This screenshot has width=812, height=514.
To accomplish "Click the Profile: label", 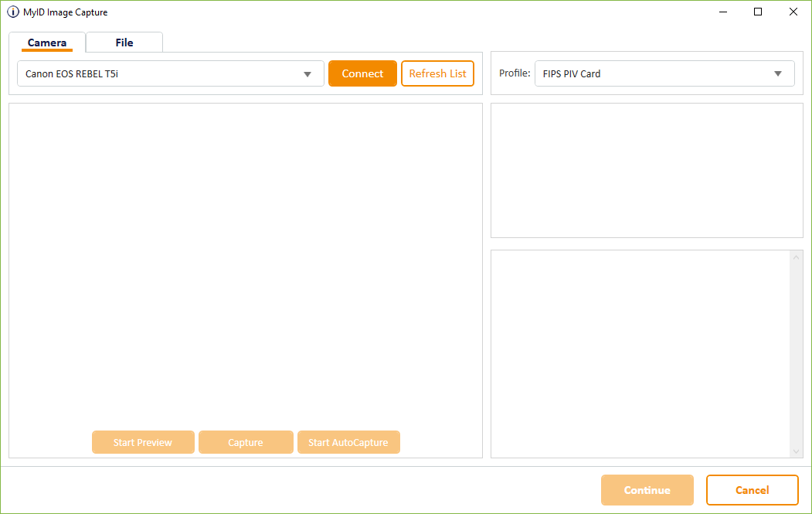I will 515,73.
